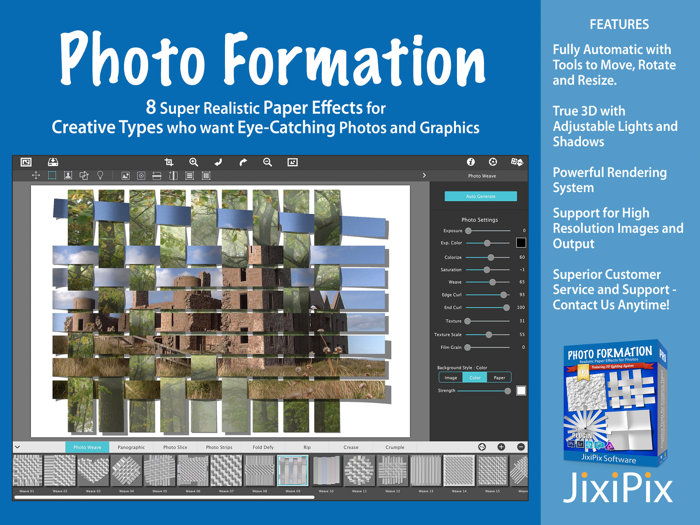Set Background Style to Image

(451, 378)
